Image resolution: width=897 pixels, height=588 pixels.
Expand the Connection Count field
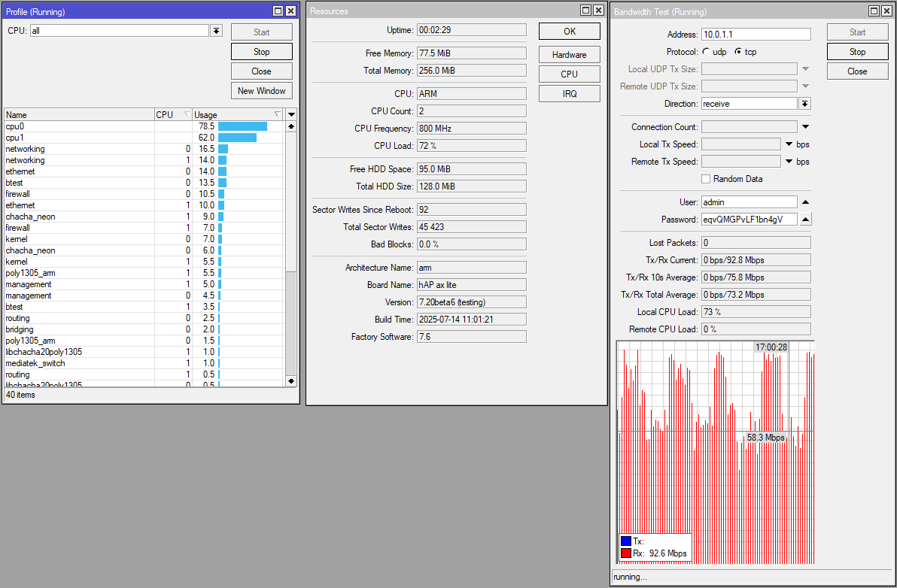pyautogui.click(x=804, y=127)
